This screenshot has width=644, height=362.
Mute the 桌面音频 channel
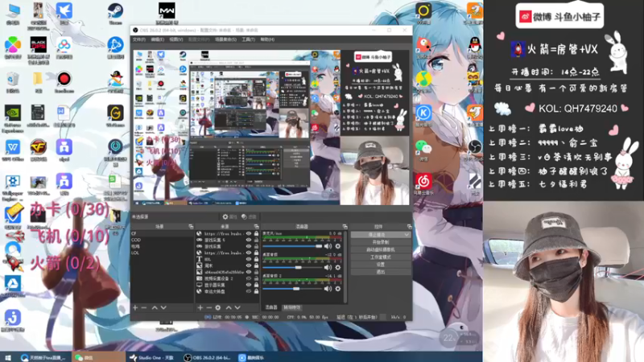click(x=328, y=268)
